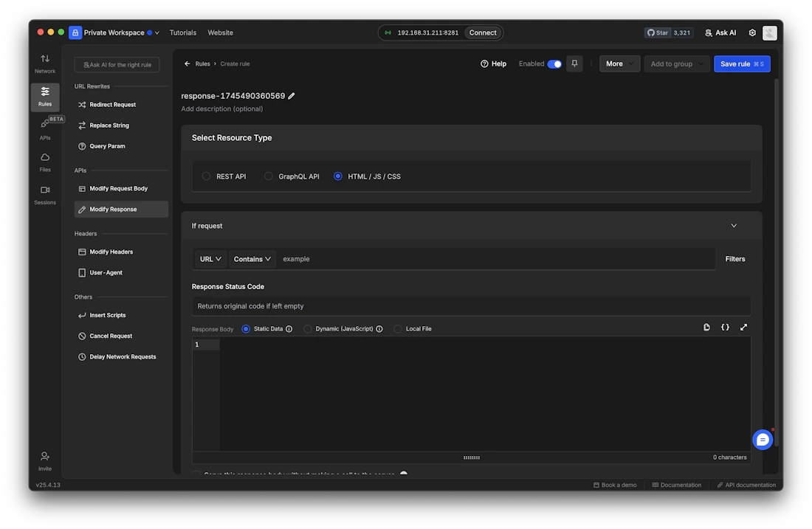
Task: Open the Add to group dropdown
Action: point(675,63)
